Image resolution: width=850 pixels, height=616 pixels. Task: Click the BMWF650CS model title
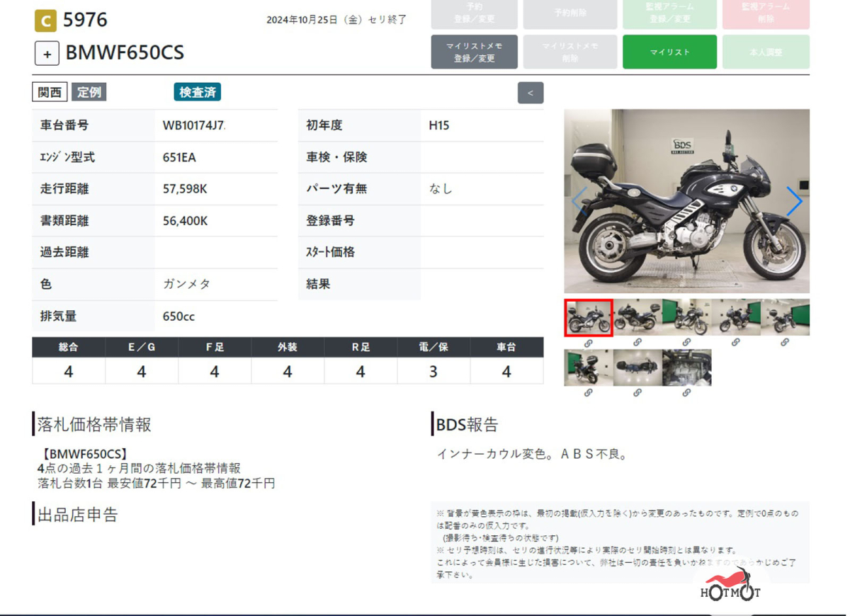click(125, 53)
